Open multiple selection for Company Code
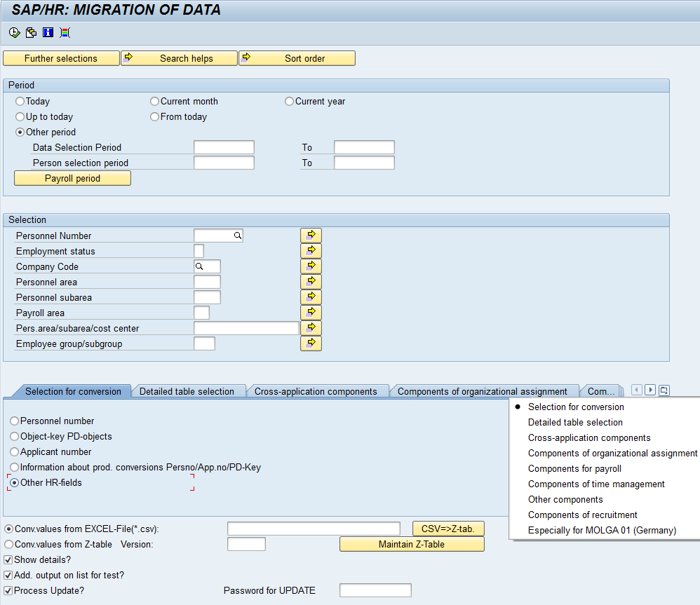 point(311,266)
